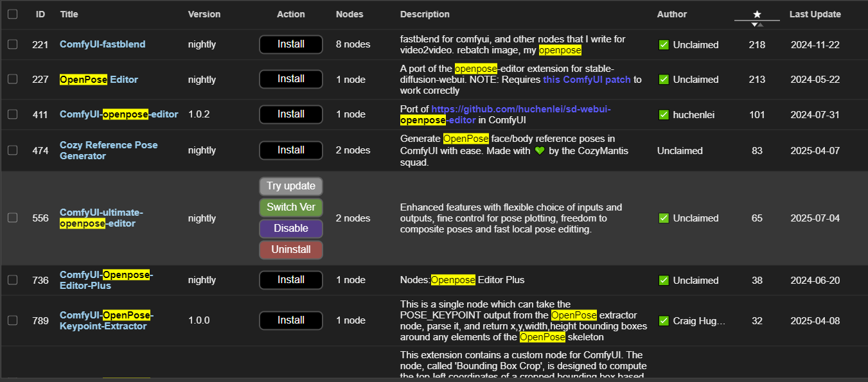This screenshot has width=868, height=382.
Task: Click the author 'Craig Hug…'
Action: tap(699, 321)
